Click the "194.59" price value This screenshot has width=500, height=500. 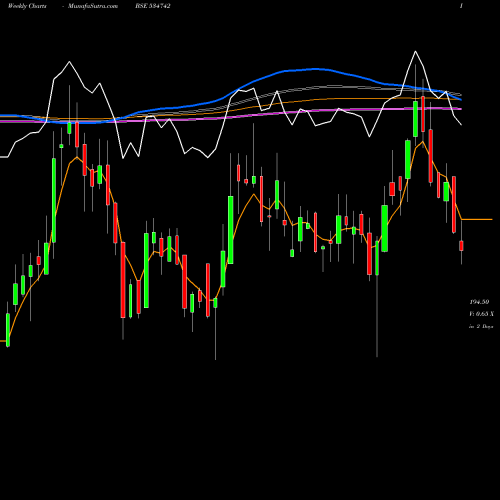pos(479,302)
